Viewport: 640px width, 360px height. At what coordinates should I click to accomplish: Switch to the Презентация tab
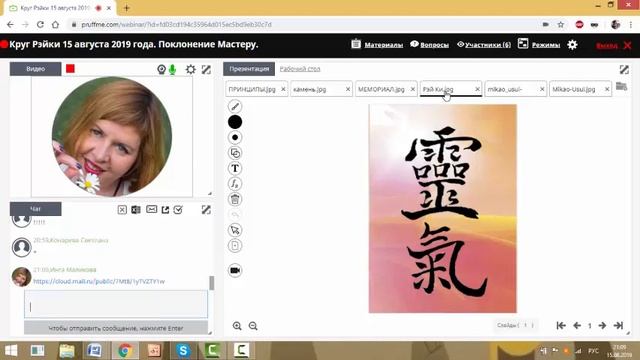pyautogui.click(x=249, y=69)
